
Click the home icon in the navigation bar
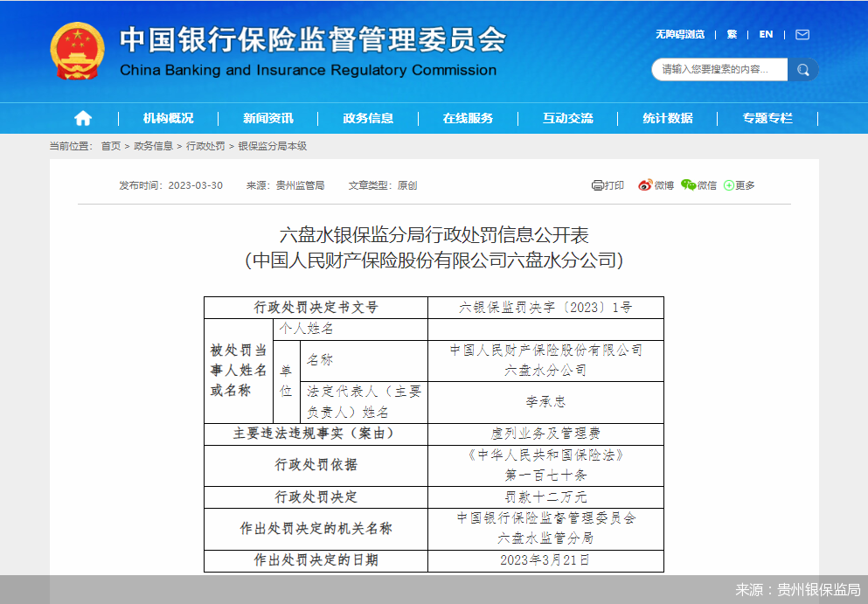click(x=82, y=118)
